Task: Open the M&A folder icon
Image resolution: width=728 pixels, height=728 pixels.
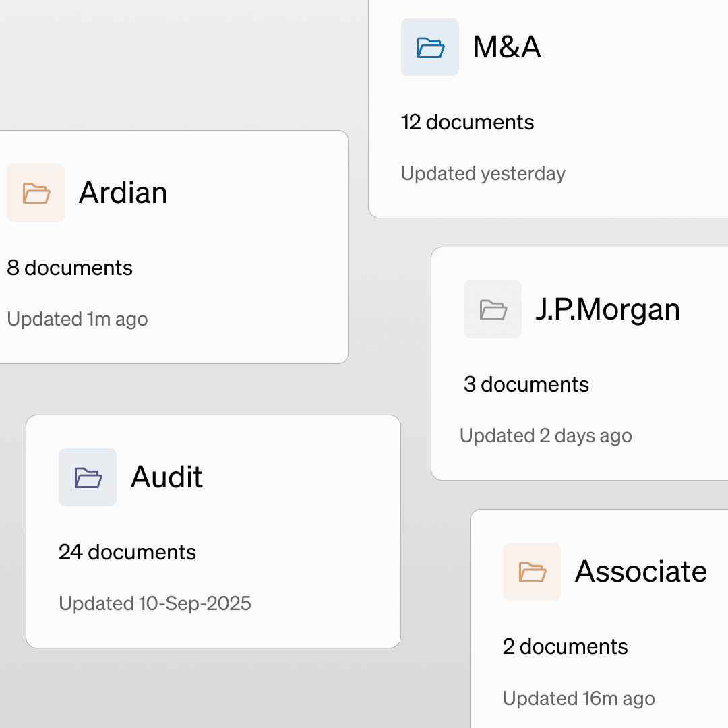Action: [430, 47]
